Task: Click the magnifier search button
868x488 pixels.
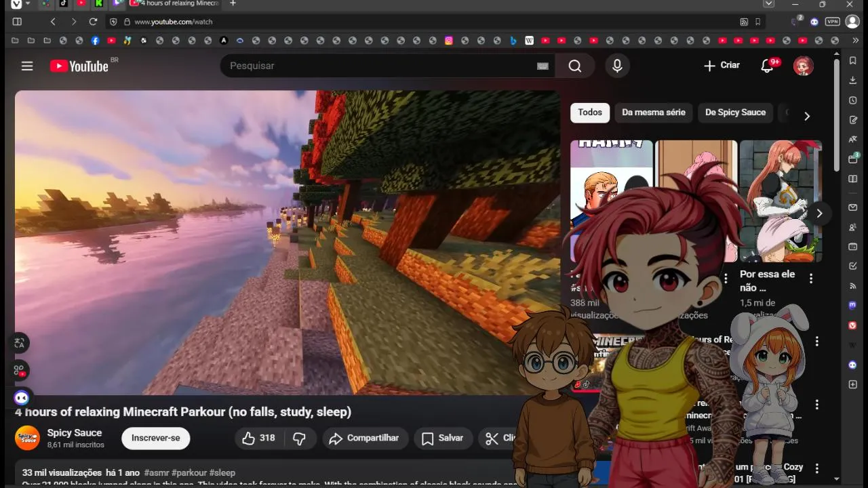Action: click(x=575, y=66)
